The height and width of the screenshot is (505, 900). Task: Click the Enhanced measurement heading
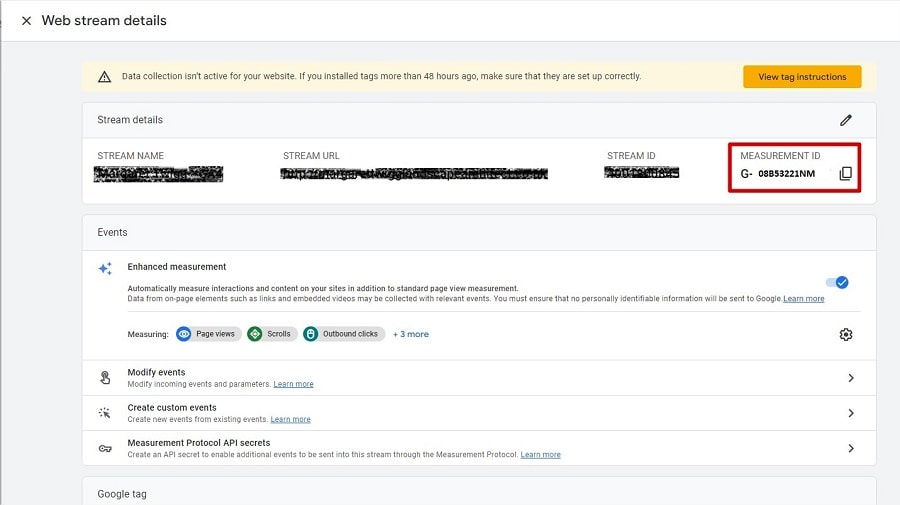[177, 267]
